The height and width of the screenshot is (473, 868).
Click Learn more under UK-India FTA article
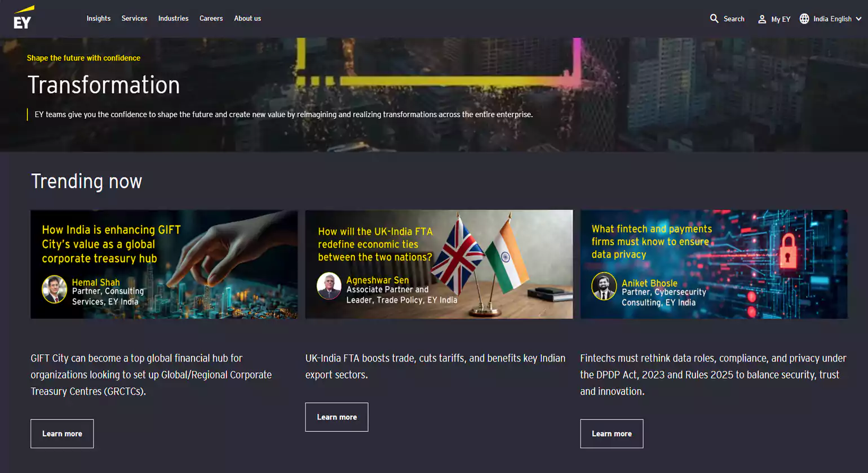point(336,417)
